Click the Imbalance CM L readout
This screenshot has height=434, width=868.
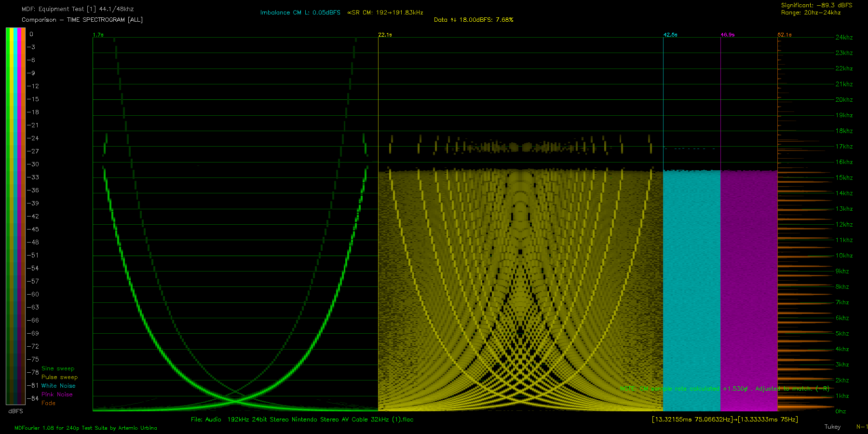[300, 13]
